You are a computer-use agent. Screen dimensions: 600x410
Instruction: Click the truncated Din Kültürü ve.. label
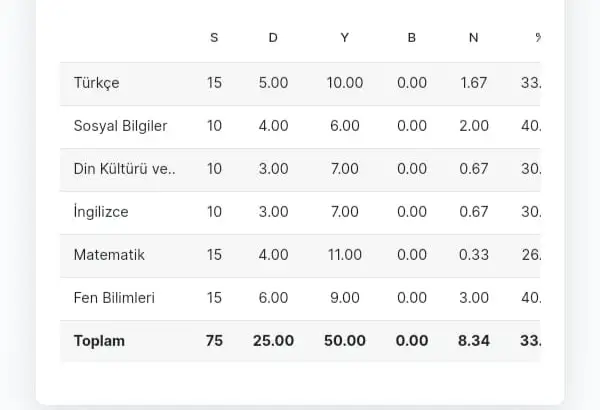pos(124,169)
